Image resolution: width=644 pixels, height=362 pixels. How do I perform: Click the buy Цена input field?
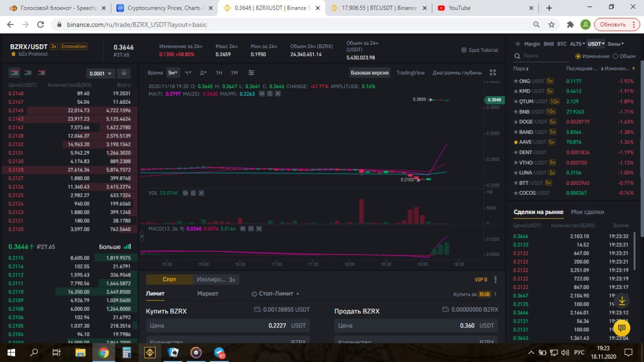pyautogui.click(x=227, y=326)
